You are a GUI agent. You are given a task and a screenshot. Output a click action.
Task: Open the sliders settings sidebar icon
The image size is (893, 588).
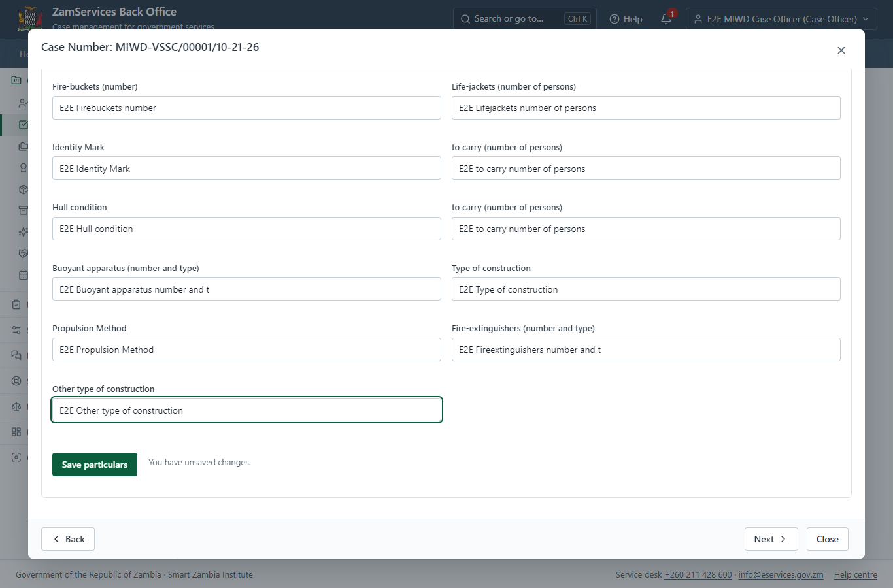coord(16,330)
